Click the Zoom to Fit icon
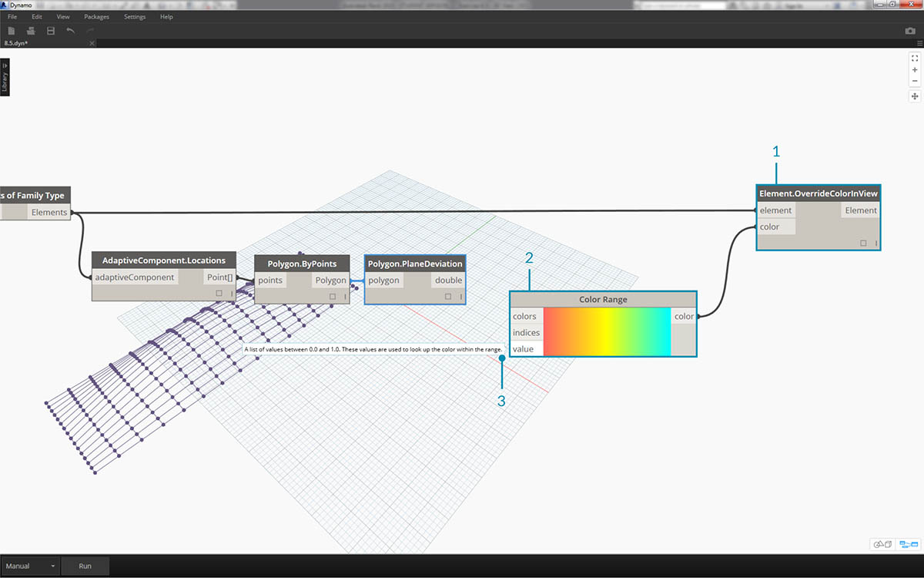 pyautogui.click(x=915, y=58)
